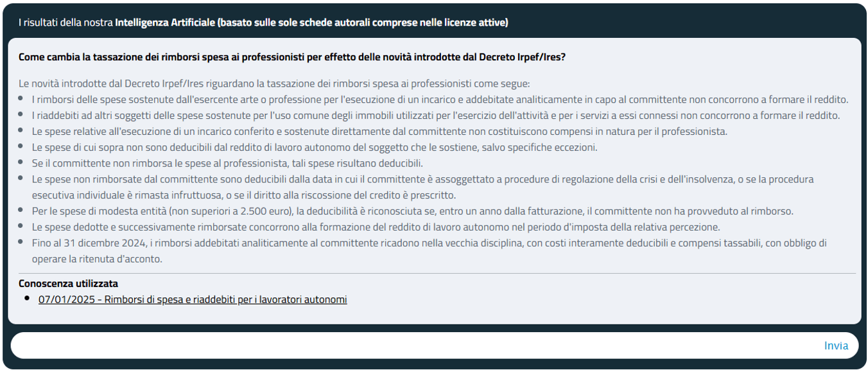Click the question 'Come cambia la tassazione dei rimborsi'
The image size is (868, 370).
(292, 57)
